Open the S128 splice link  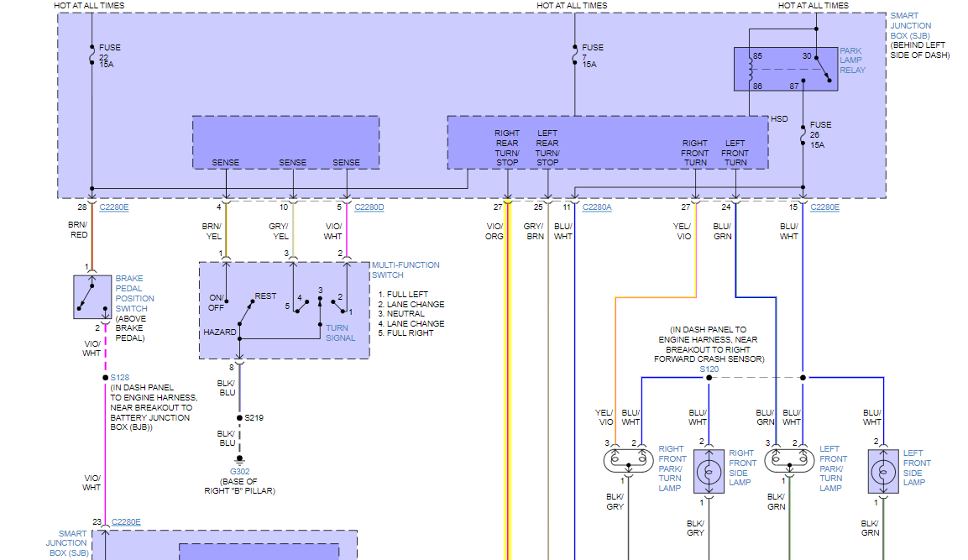(x=120, y=377)
